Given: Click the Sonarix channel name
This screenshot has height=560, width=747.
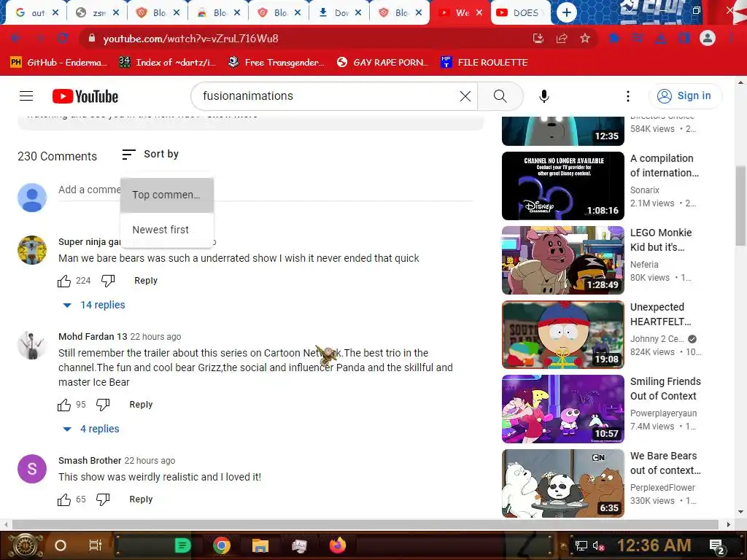Looking at the screenshot, I should coord(645,190).
